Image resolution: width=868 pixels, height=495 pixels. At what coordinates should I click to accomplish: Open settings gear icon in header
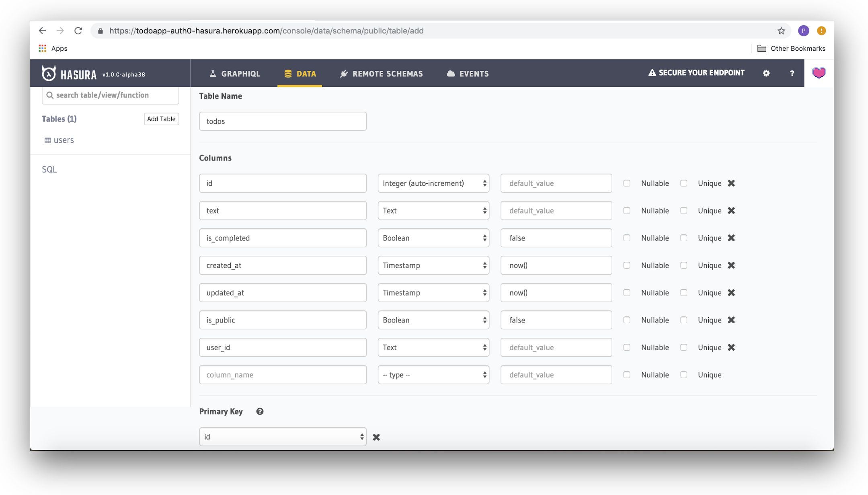[x=766, y=73]
